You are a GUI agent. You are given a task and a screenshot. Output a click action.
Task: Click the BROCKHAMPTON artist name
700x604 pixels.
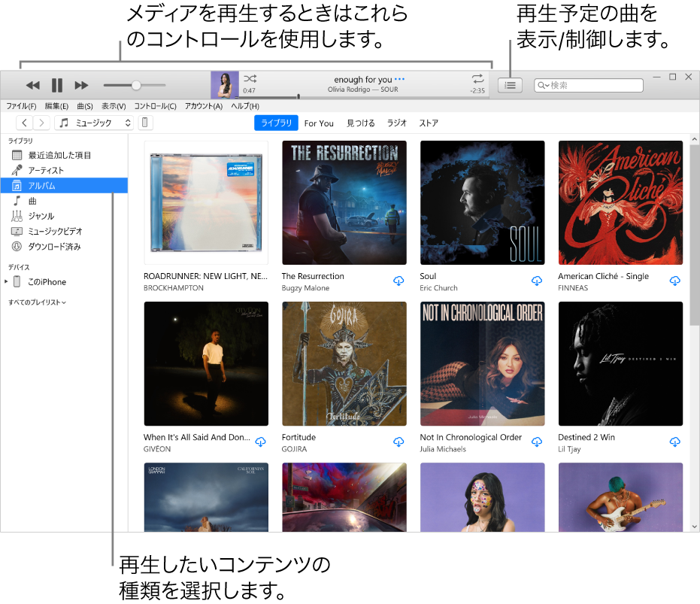[x=173, y=288]
